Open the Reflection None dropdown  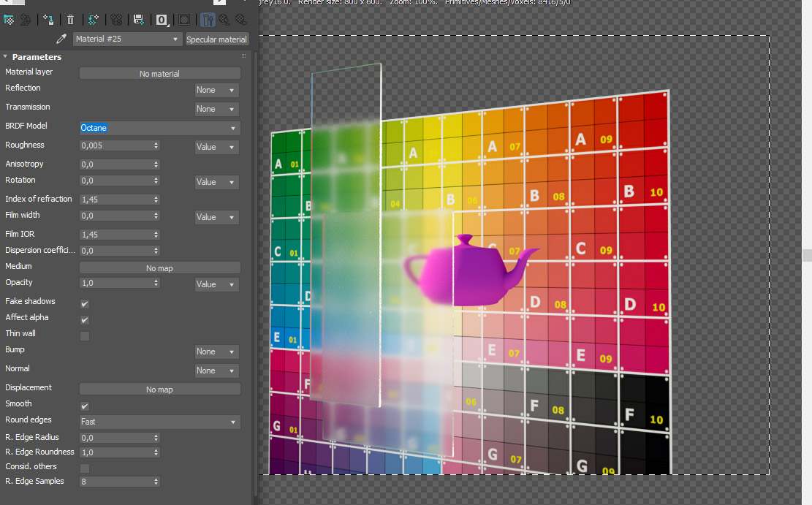pos(217,90)
